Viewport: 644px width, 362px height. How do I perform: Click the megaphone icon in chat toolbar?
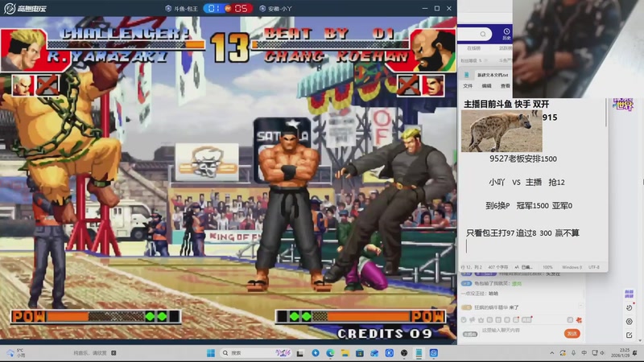(473, 319)
